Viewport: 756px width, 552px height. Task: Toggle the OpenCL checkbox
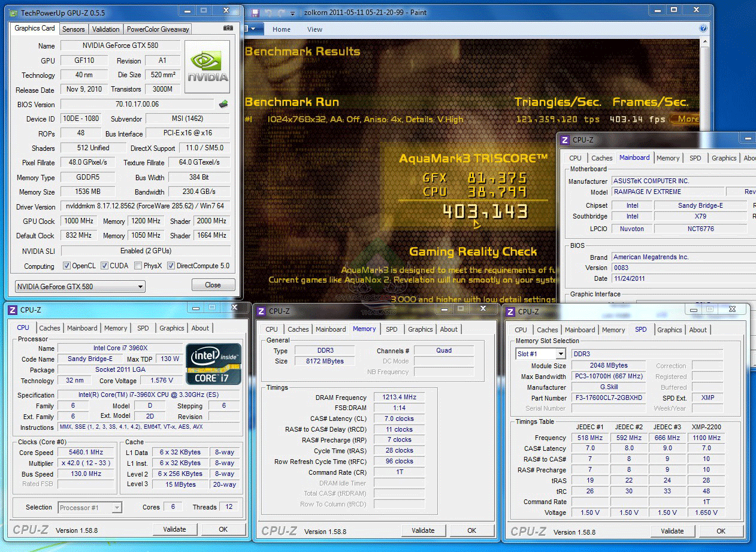pyautogui.click(x=66, y=266)
